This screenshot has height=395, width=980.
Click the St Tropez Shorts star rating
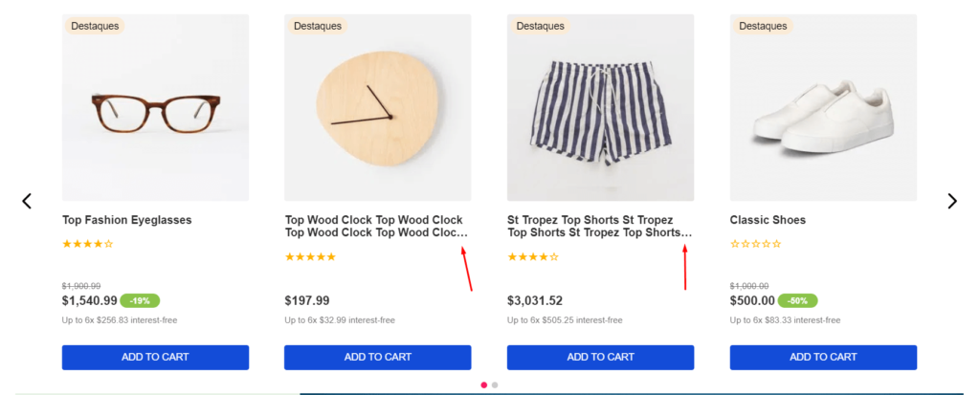pos(533,256)
